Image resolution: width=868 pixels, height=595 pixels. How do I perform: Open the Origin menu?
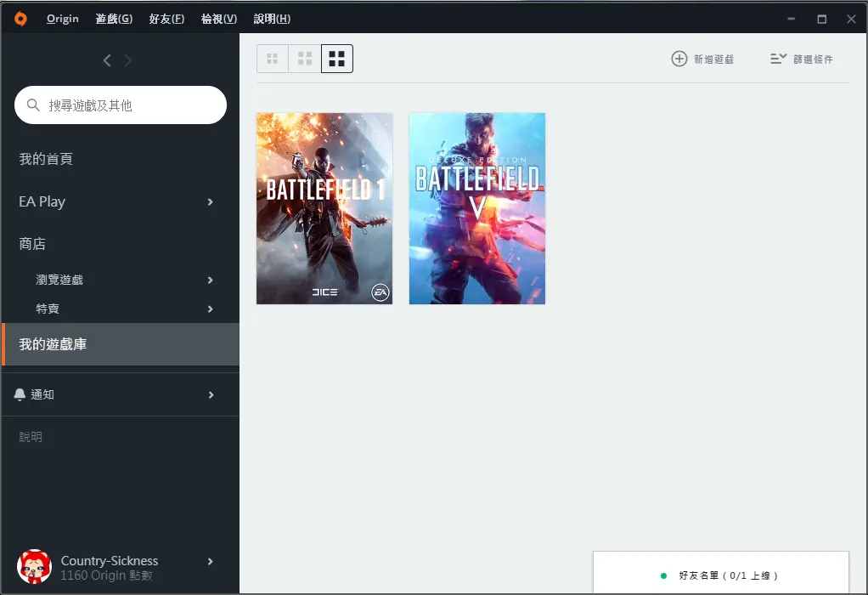click(63, 19)
